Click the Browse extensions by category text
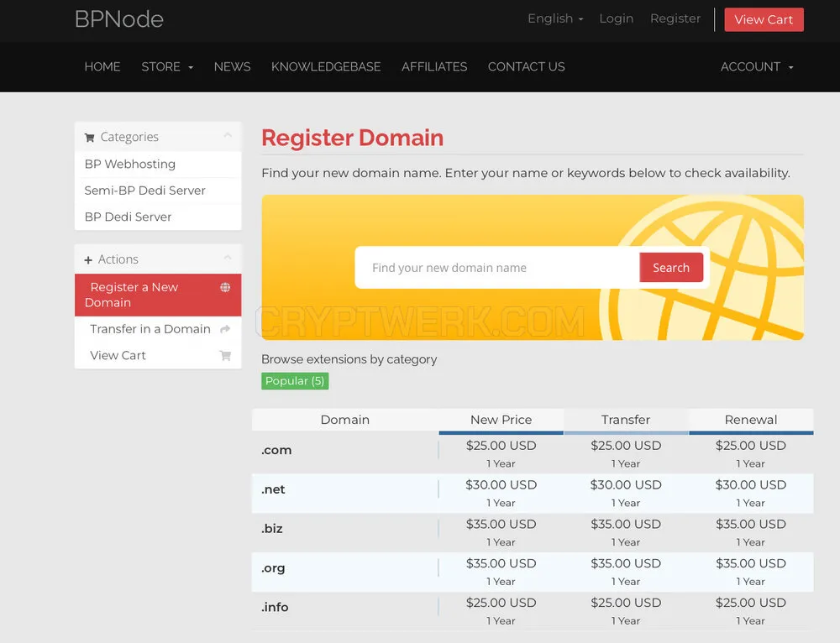840x643 pixels. click(x=349, y=359)
